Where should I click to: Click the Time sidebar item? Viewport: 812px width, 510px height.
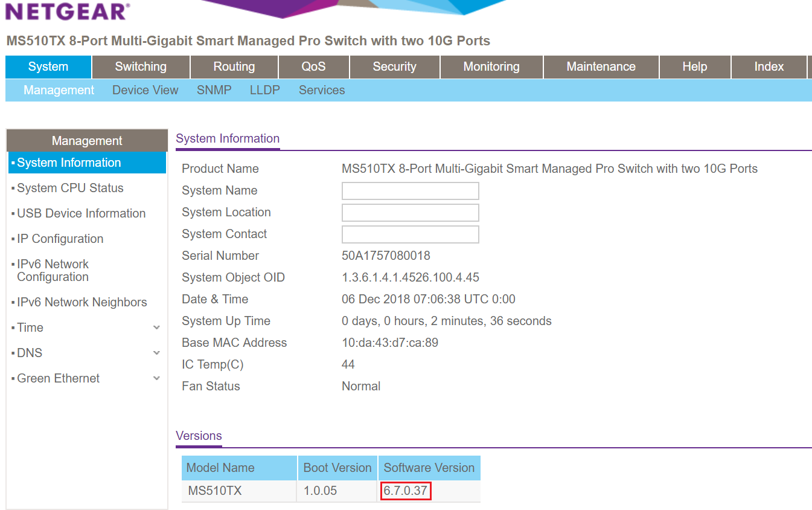coord(30,328)
